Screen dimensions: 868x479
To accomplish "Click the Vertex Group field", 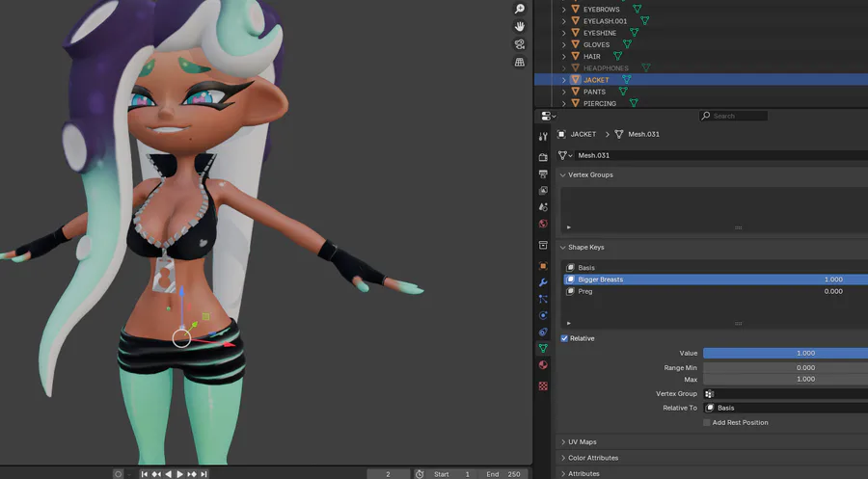I will tap(786, 394).
